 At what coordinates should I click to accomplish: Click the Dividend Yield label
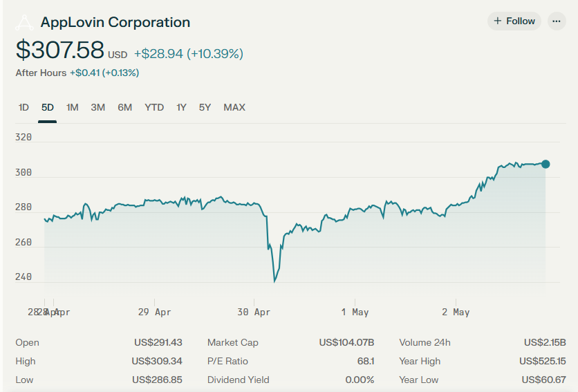coord(238,380)
